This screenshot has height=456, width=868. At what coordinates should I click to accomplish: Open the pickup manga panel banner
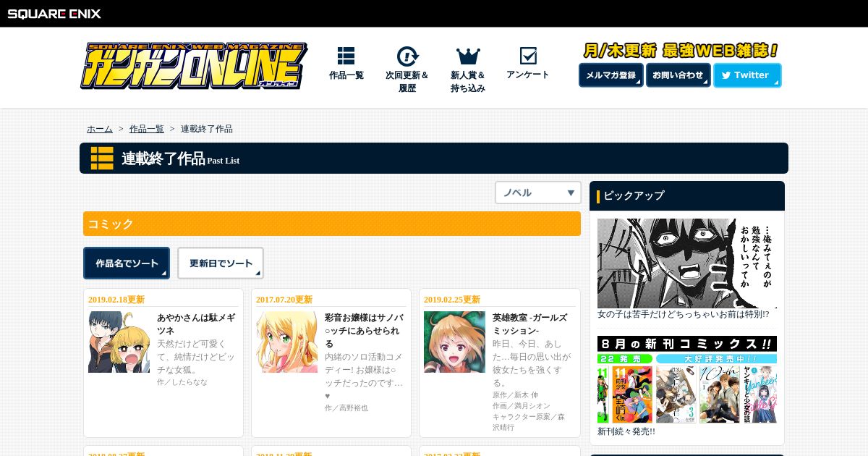[x=687, y=263]
